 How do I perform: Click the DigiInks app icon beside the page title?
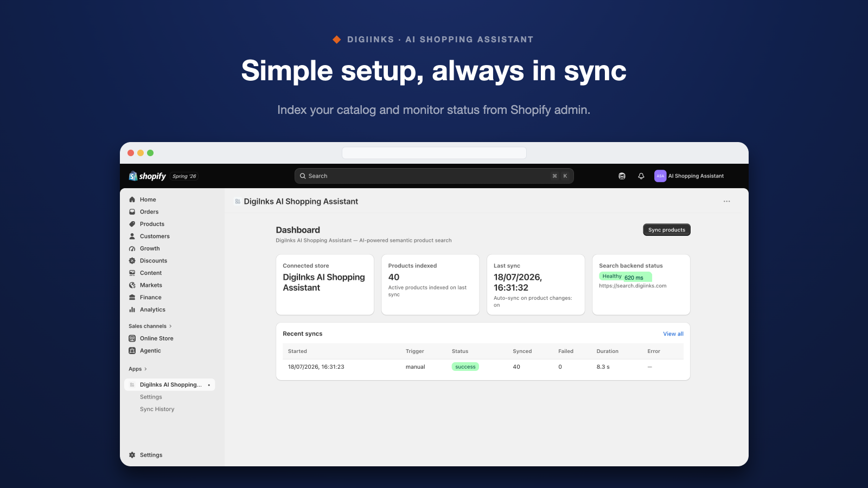tap(238, 202)
